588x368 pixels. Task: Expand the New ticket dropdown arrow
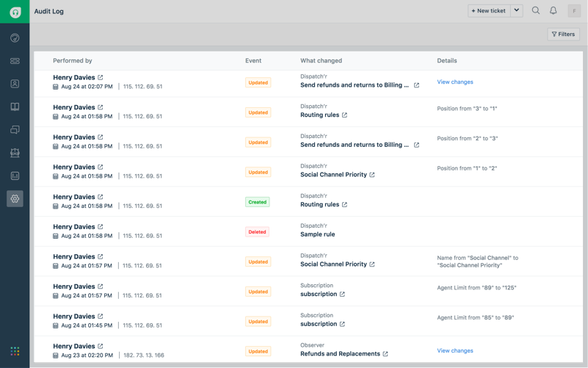516,11
